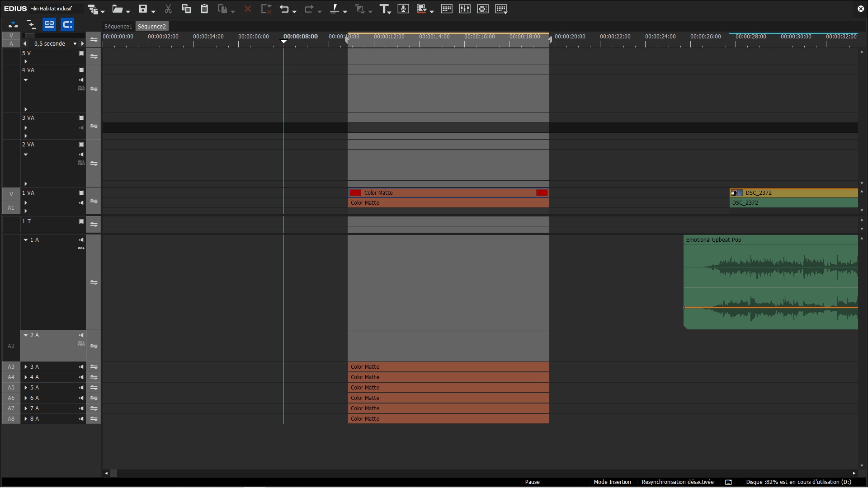
Task: Mute audio speaker on track 3 A
Action: (81, 367)
